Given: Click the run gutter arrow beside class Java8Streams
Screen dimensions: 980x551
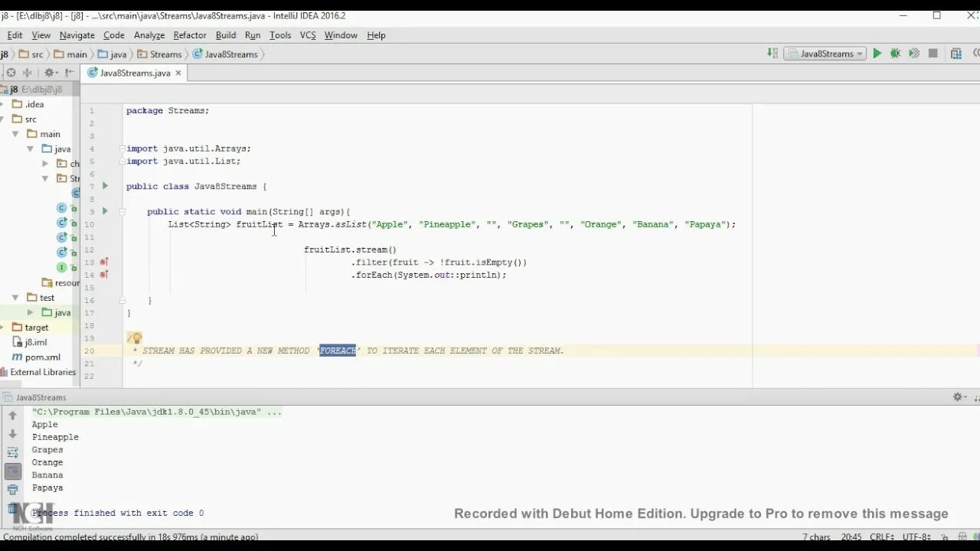Looking at the screenshot, I should 106,186.
